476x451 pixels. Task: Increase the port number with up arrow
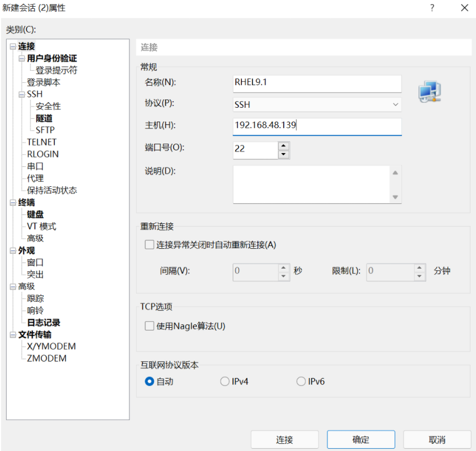coord(284,146)
